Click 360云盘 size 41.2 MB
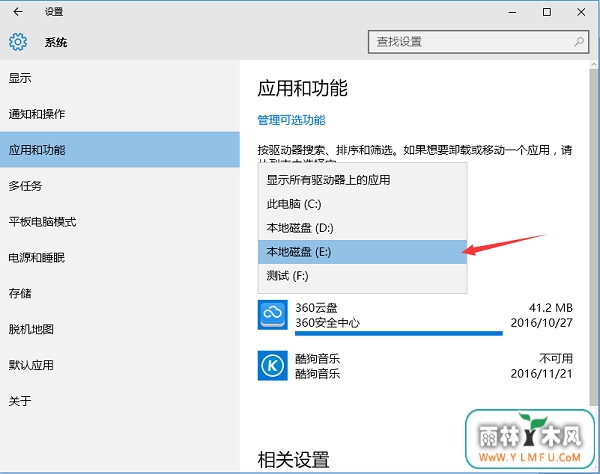The image size is (600, 474). (x=551, y=308)
